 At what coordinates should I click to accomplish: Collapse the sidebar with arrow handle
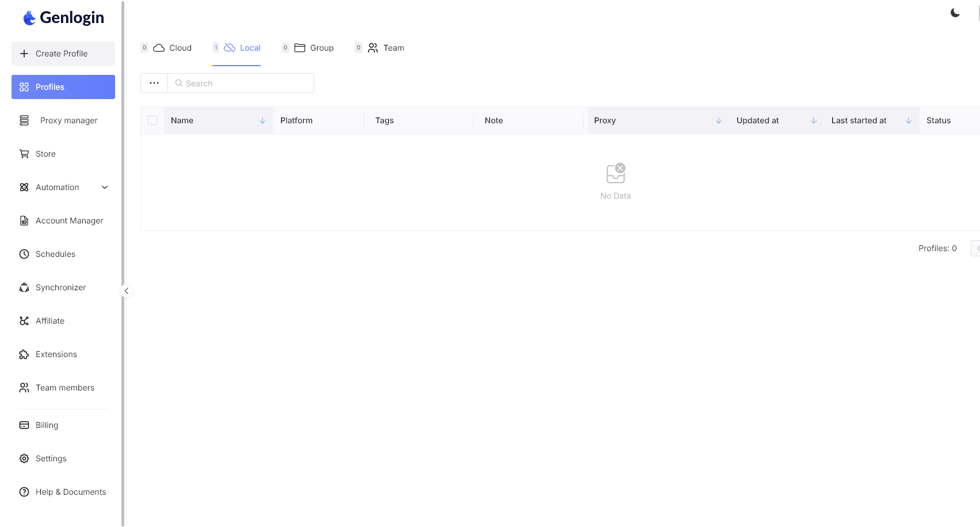pos(127,291)
